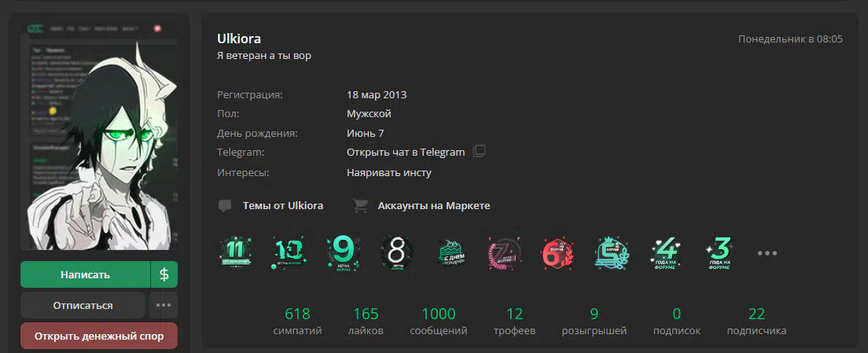Click the status text Я ветеран а ты вор
The width and height of the screenshot is (868, 353).
pyautogui.click(x=264, y=56)
